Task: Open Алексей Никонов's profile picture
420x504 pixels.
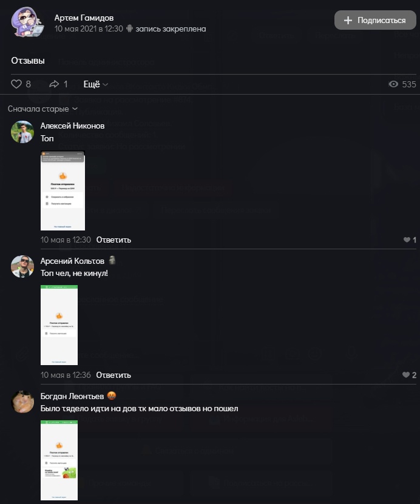Action: 22,132
